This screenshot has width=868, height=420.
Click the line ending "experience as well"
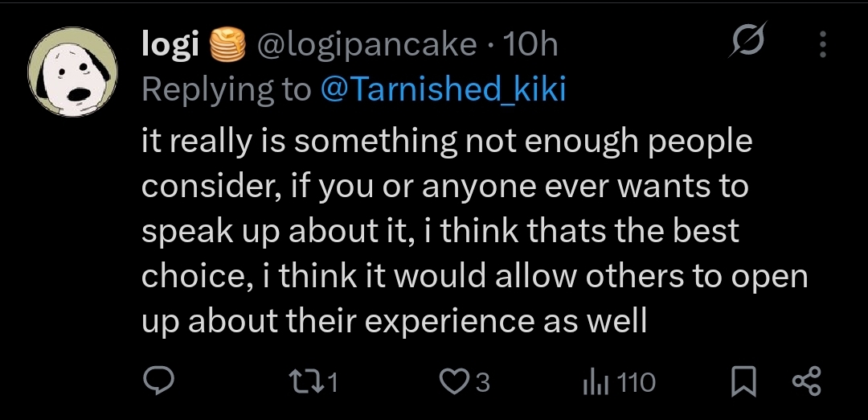pos(394,322)
